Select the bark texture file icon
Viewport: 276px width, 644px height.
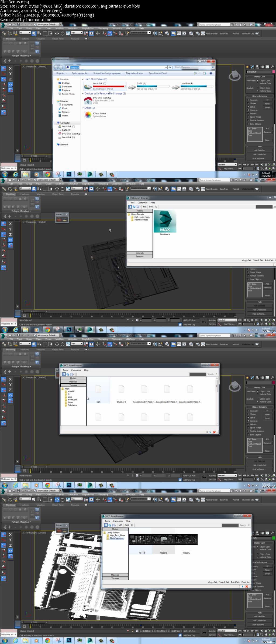pyautogui.click(x=98, y=389)
